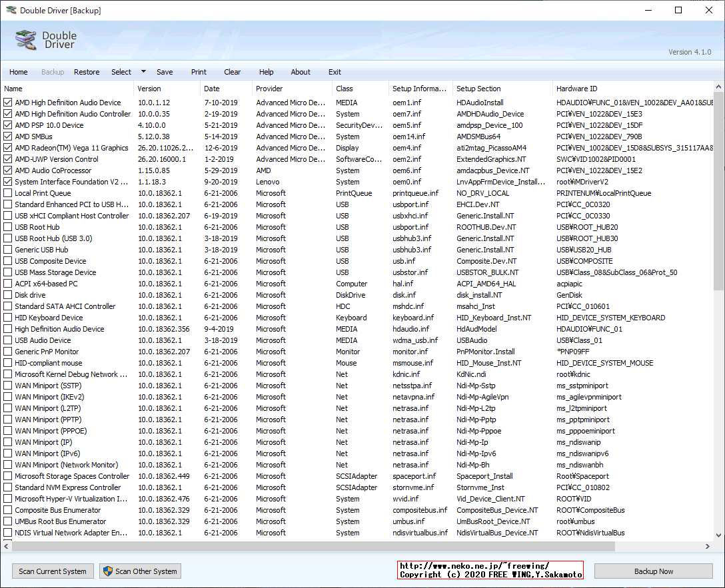This screenshot has width=725, height=588.
Task: Click shield icon on Scan Other System
Action: 107,571
